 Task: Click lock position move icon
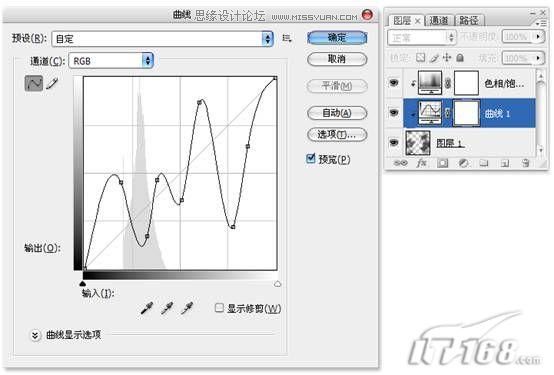[x=447, y=57]
